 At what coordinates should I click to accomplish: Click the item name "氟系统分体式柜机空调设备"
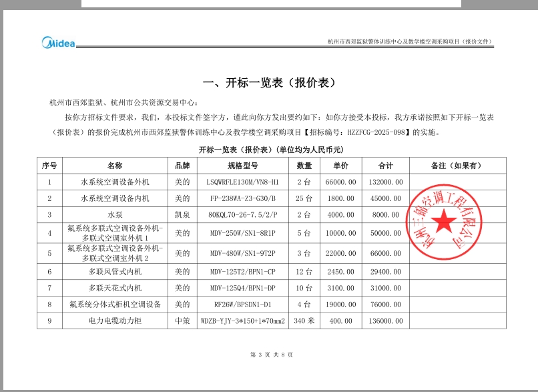click(x=115, y=305)
